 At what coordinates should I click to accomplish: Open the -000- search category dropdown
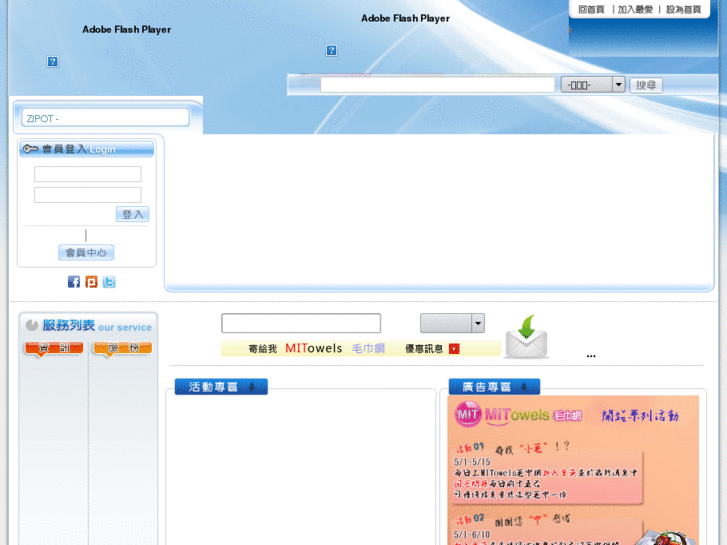point(593,85)
